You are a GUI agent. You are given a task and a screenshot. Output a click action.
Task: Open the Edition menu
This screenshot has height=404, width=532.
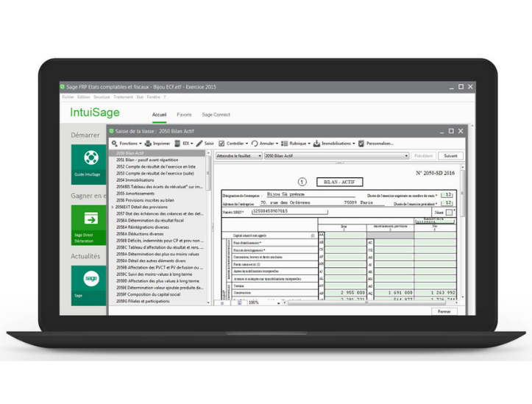tap(83, 97)
